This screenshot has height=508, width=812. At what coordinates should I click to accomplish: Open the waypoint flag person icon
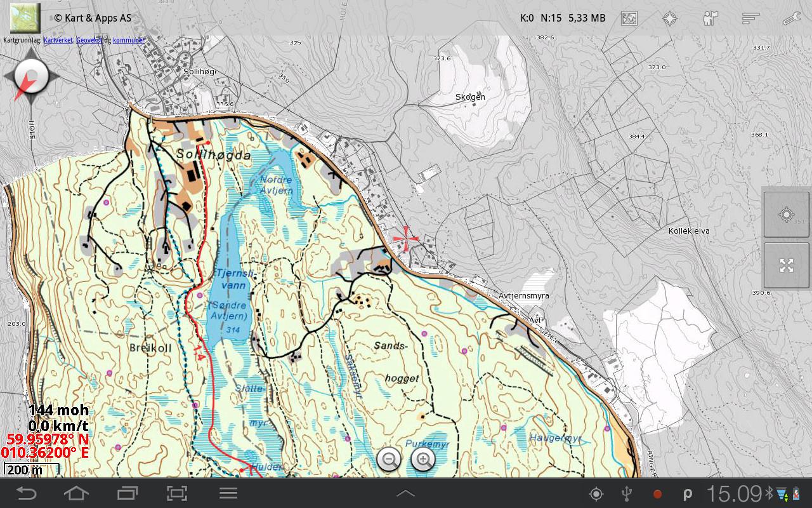click(710, 18)
